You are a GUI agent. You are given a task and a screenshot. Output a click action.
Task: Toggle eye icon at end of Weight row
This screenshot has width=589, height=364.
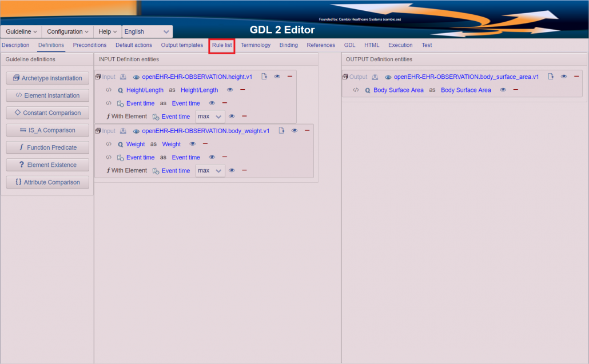[x=193, y=144]
